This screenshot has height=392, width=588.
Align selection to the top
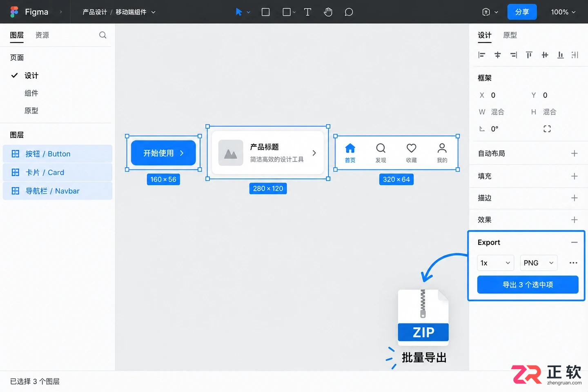point(529,55)
